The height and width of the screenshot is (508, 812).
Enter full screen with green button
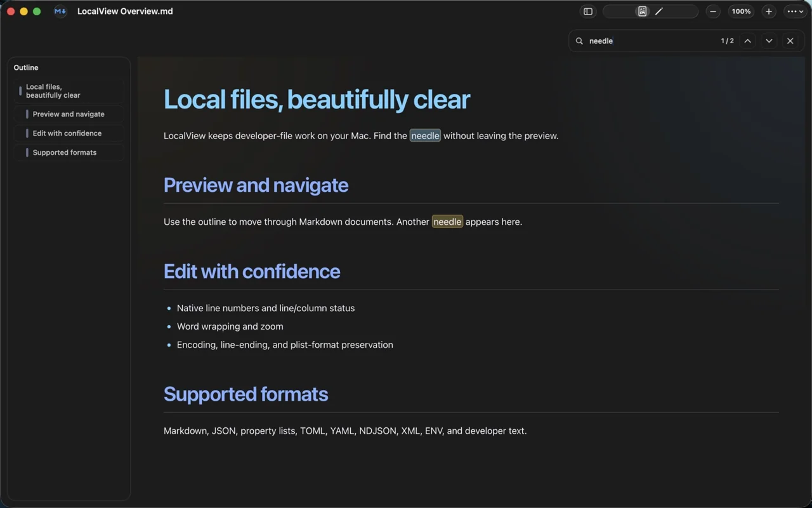coord(37,11)
